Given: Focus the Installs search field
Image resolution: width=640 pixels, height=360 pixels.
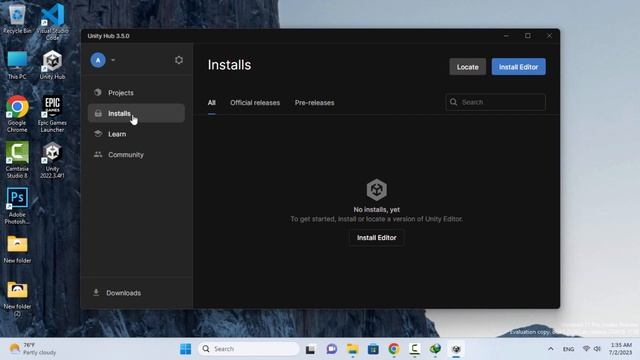Looking at the screenshot, I should 496,102.
